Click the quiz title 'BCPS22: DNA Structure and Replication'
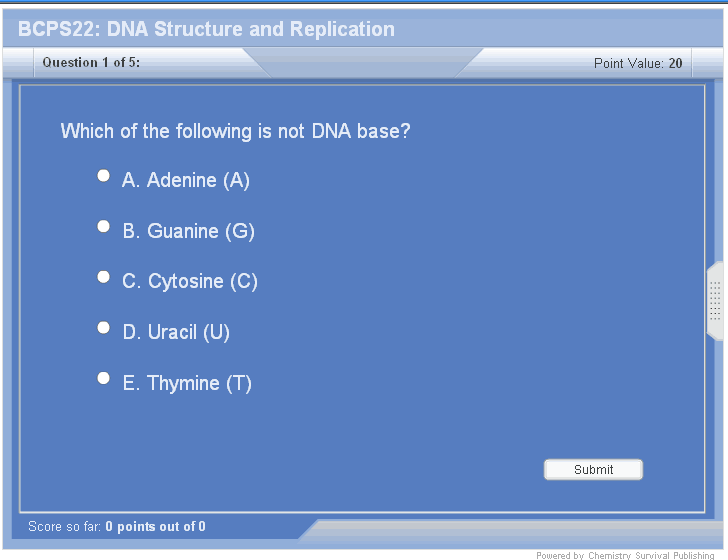 click(206, 30)
